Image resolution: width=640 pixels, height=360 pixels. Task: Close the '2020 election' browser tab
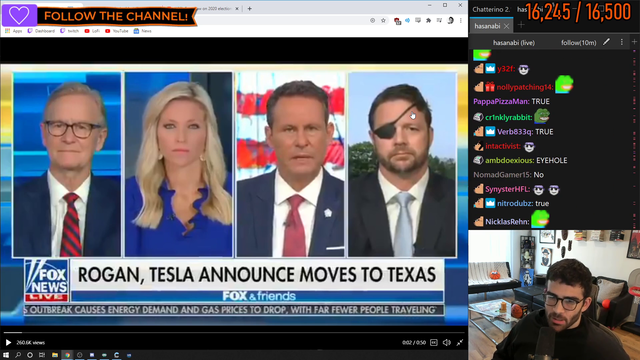pos(237,8)
